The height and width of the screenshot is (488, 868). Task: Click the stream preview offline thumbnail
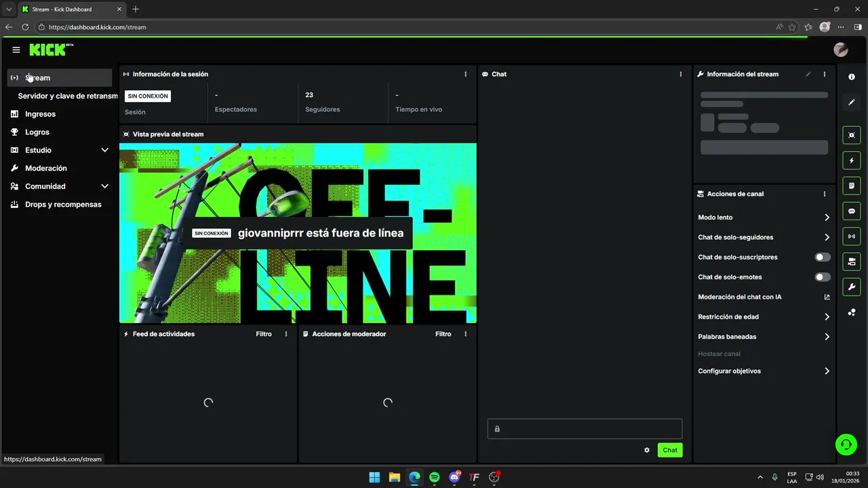click(298, 233)
